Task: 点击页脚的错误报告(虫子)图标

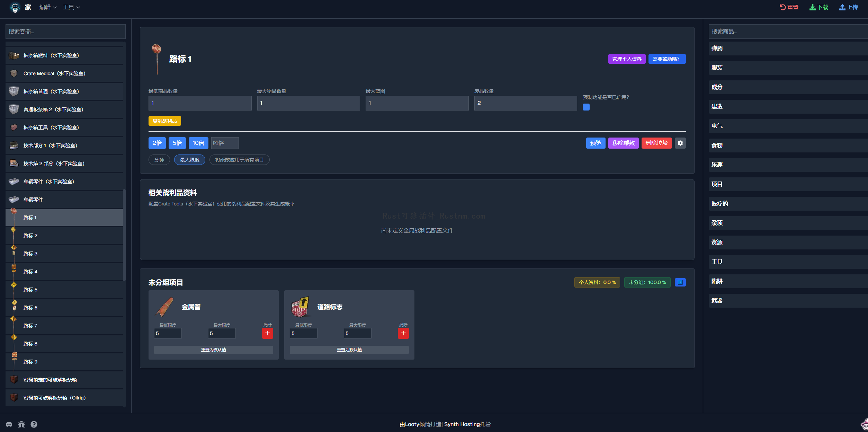Action: (21, 424)
